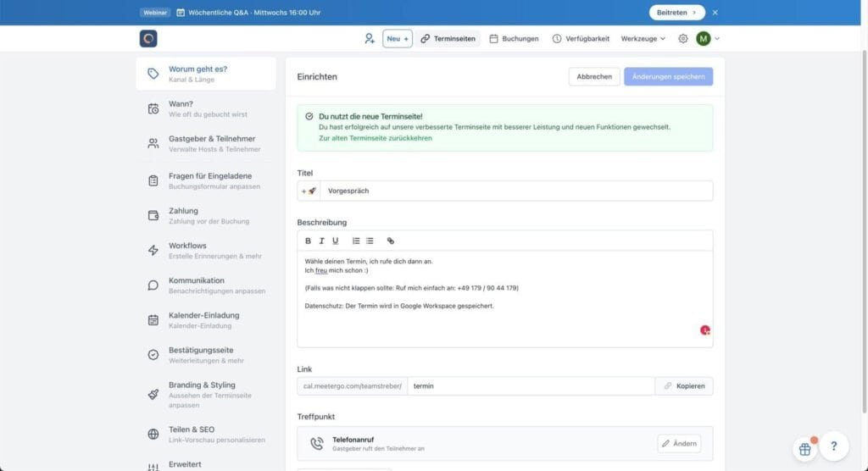
Task: Follow Zur alten Terminseite zurückkehren link
Action: pos(376,138)
